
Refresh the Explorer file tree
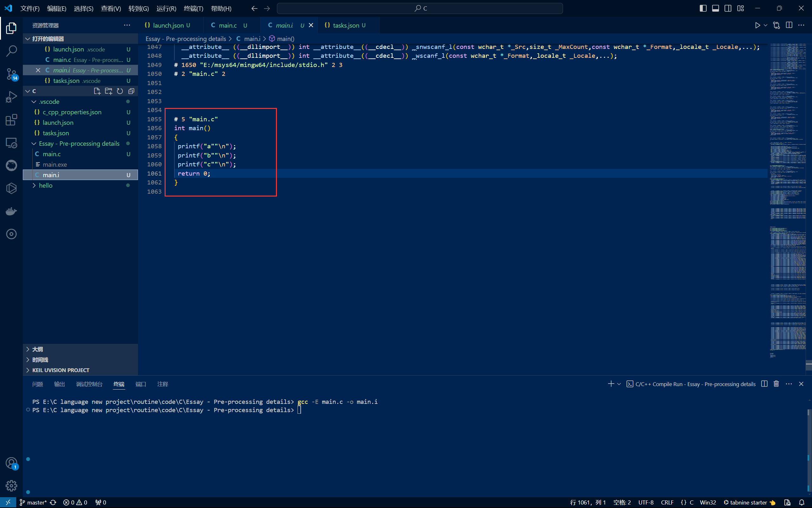point(120,91)
